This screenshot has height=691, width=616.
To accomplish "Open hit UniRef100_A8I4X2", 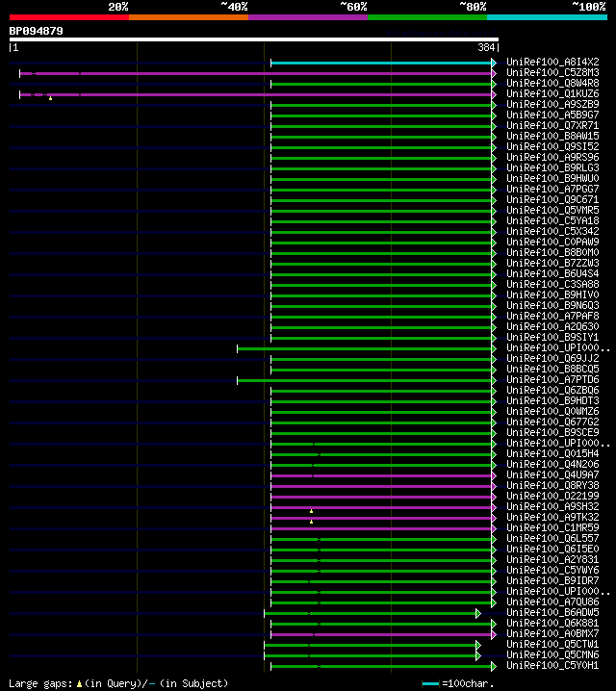I will click(x=552, y=63).
